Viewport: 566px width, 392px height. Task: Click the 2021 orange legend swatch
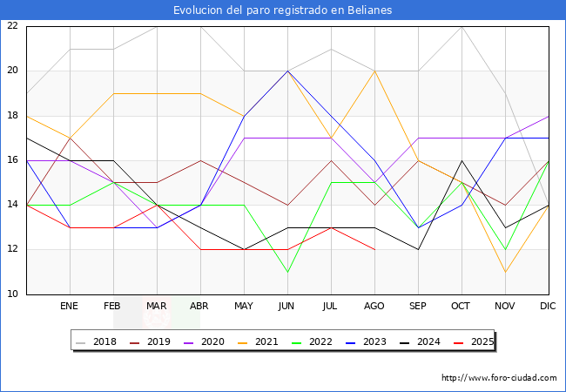[243, 342]
